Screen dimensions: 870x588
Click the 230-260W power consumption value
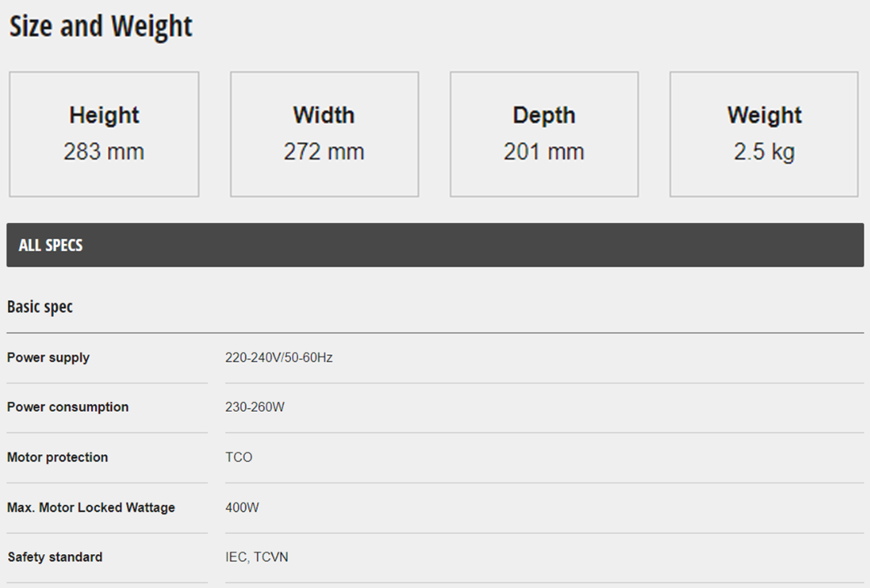click(x=255, y=408)
